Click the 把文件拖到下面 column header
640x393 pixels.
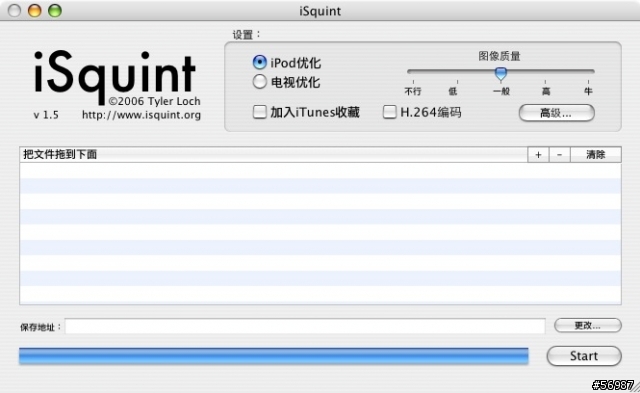click(273, 155)
